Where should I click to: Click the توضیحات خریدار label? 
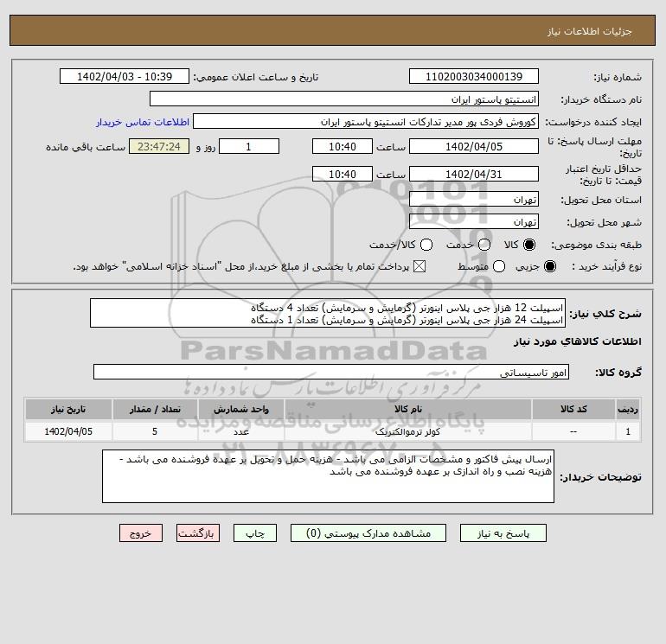[600, 477]
